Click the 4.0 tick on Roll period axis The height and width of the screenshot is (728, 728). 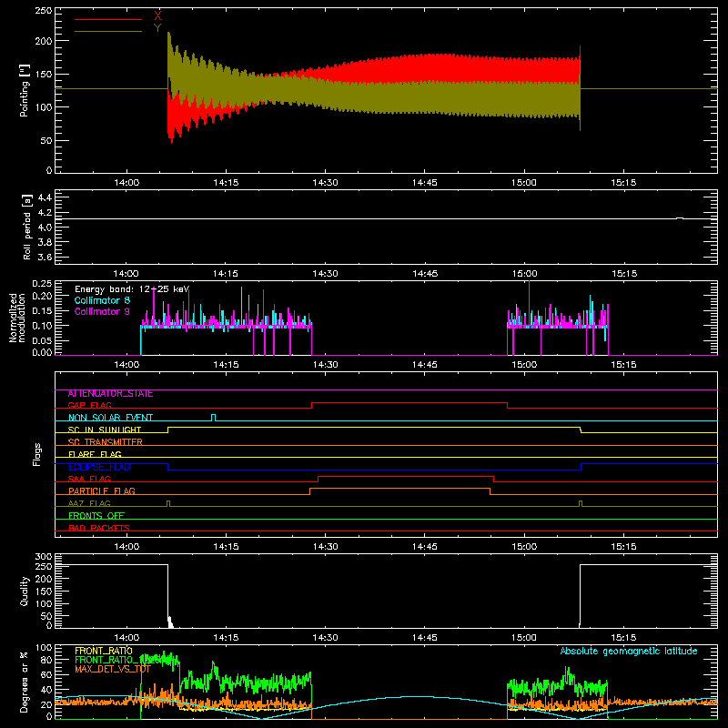45,227
